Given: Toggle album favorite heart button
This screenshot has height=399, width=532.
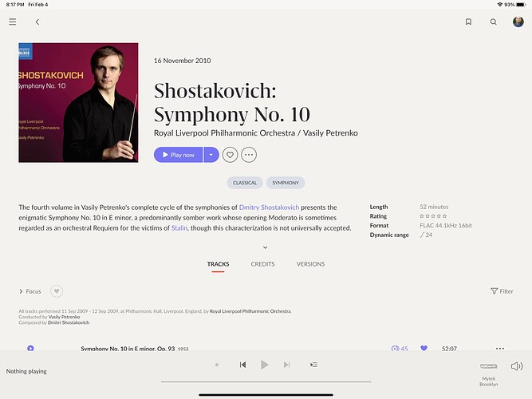Looking at the screenshot, I should 230,155.
